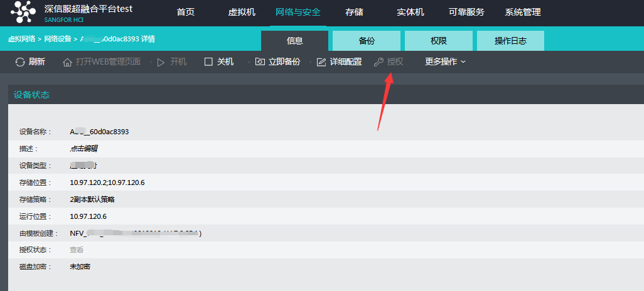Go to 存储 in the top navigation

coord(354,13)
